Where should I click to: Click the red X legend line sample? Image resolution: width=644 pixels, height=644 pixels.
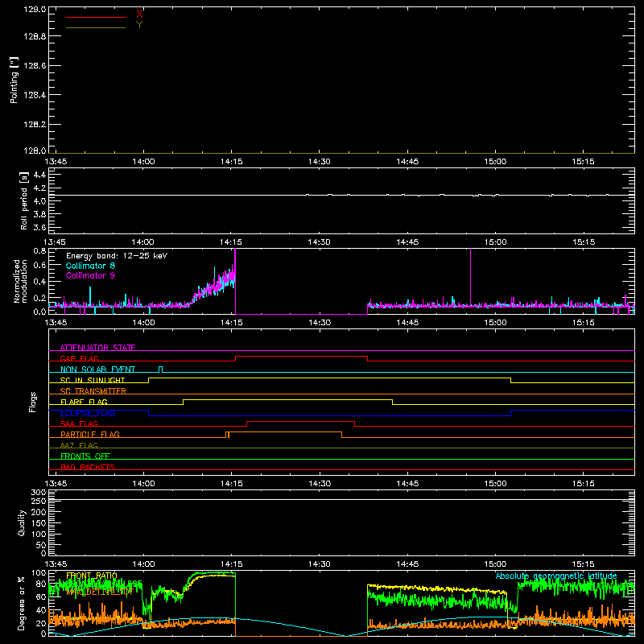tap(96, 17)
